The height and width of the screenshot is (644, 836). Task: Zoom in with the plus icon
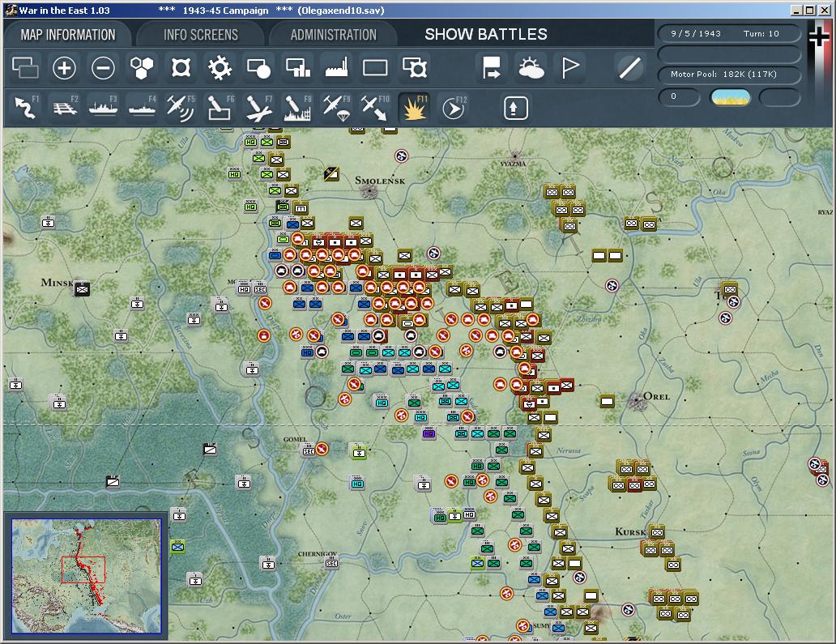(x=64, y=68)
